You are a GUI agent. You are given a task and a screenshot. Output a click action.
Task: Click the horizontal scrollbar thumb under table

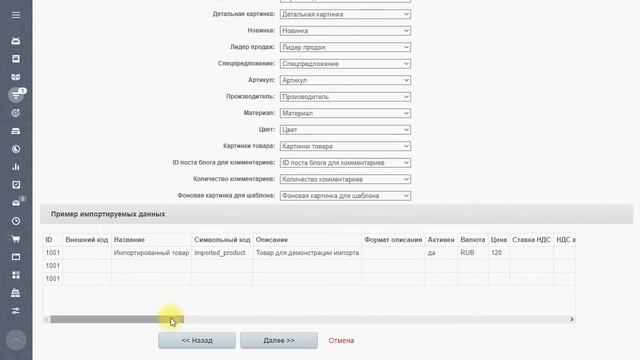click(x=117, y=319)
